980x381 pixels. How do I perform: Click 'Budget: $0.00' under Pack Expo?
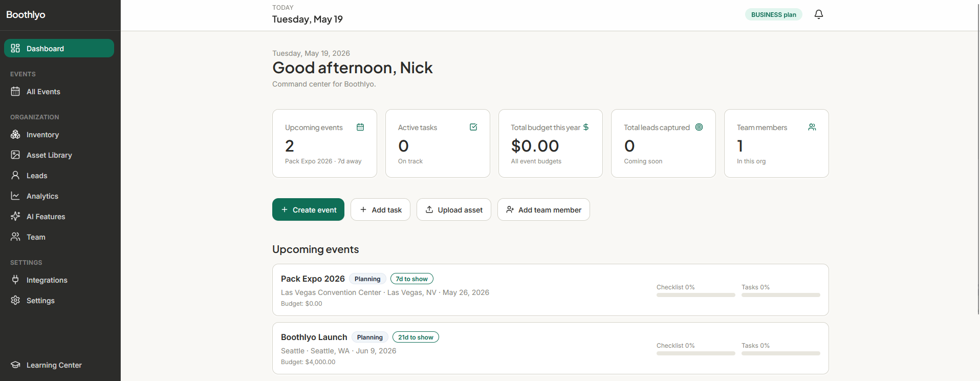pyautogui.click(x=301, y=303)
